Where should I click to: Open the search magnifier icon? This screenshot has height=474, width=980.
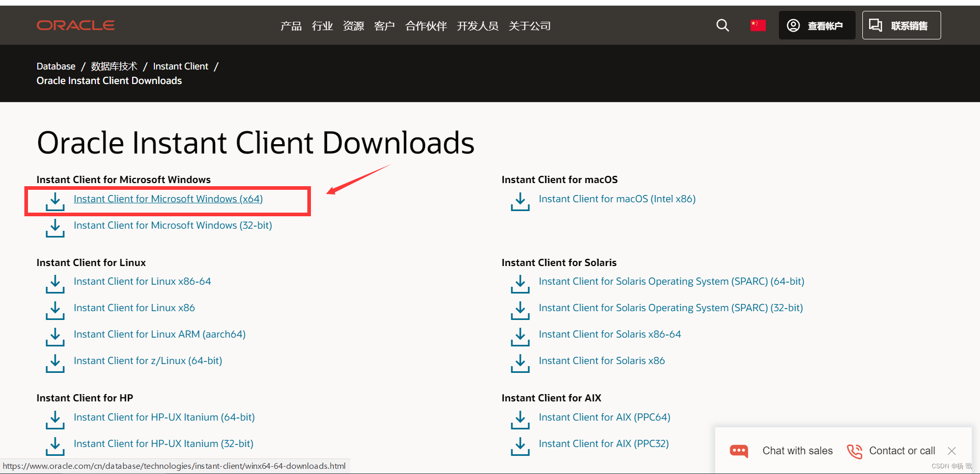click(722, 25)
